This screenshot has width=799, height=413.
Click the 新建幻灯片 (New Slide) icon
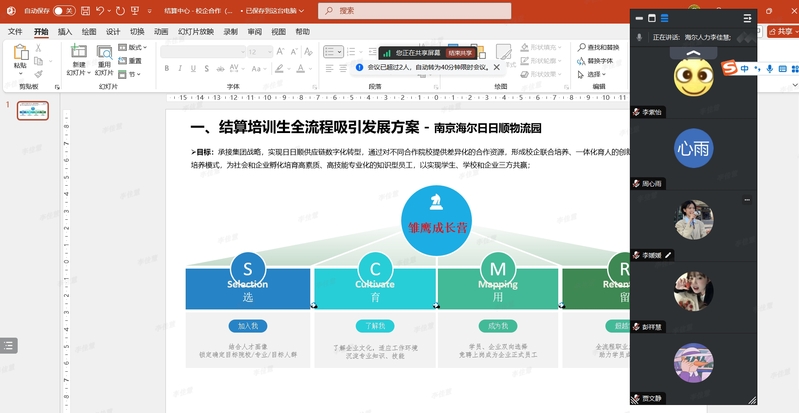pyautogui.click(x=78, y=51)
